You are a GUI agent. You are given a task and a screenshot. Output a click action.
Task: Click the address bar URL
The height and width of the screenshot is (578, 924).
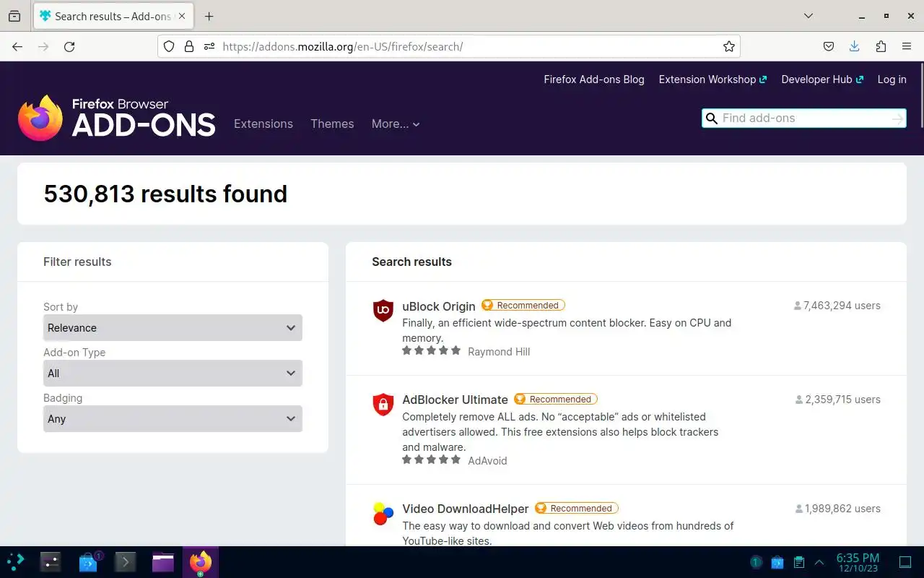pyautogui.click(x=343, y=46)
